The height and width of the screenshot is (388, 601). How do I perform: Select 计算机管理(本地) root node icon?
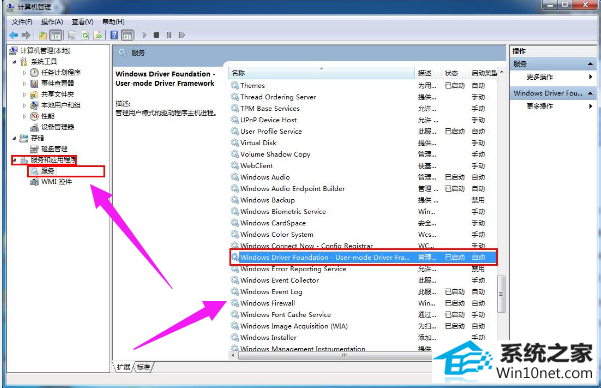pos(13,51)
